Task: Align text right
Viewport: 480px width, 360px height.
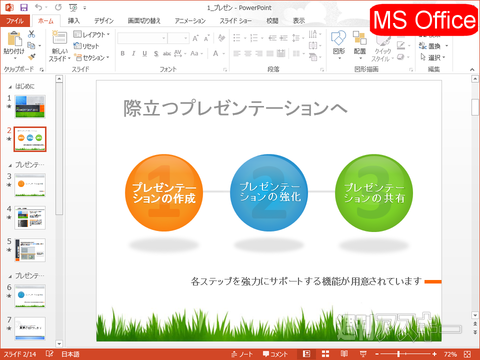Action: (x=259, y=53)
